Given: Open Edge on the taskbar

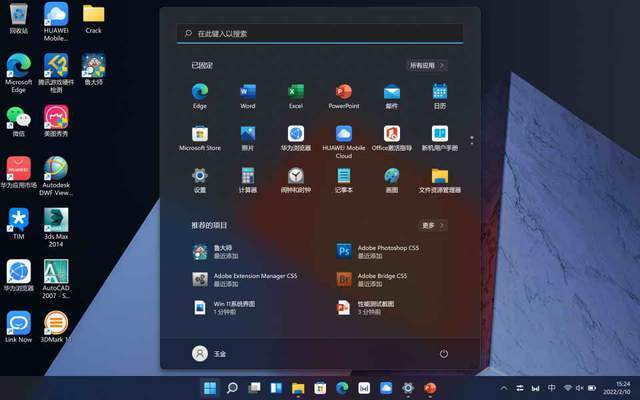Looking at the screenshot, I should click(342, 388).
